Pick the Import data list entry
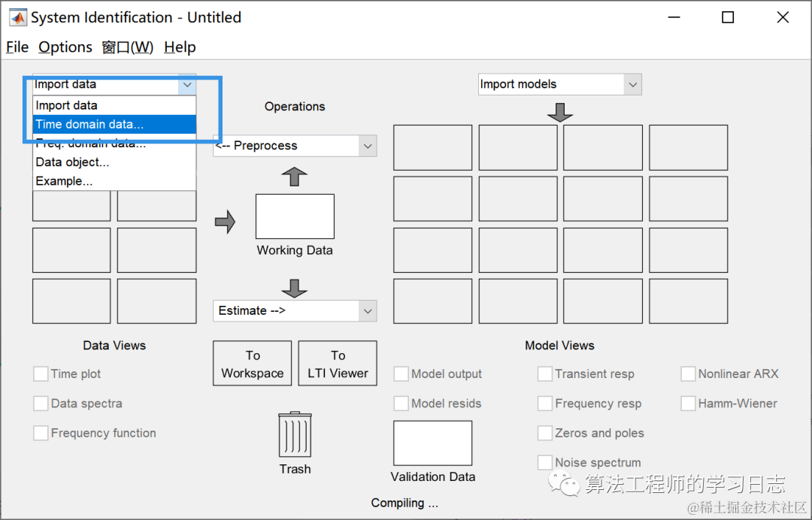The height and width of the screenshot is (520, 812). point(114,105)
